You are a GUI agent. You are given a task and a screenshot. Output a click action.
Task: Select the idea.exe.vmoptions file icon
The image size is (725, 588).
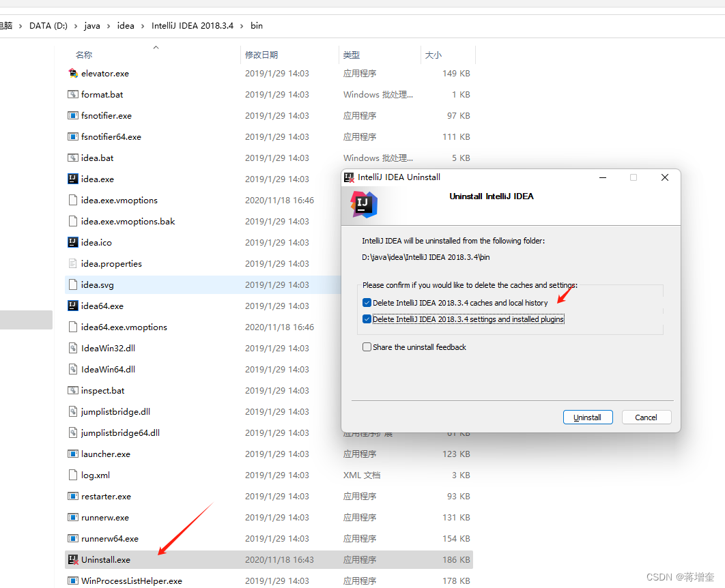(x=72, y=200)
